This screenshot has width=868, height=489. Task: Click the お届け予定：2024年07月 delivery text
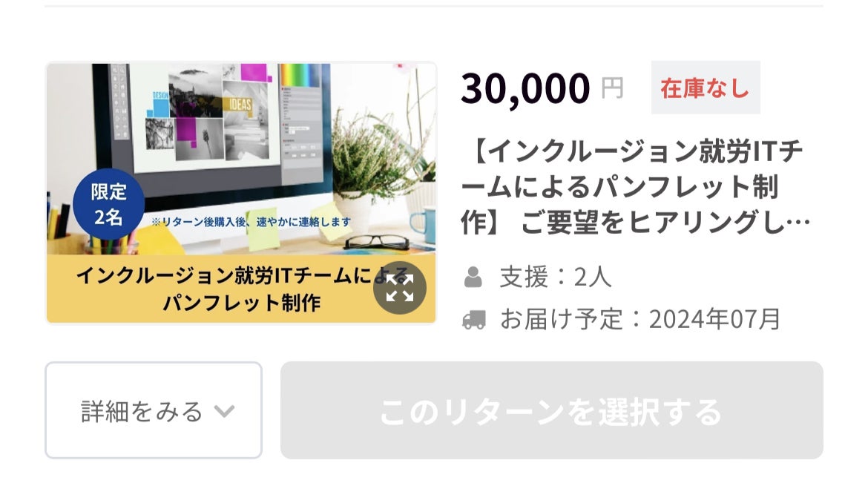coord(640,320)
